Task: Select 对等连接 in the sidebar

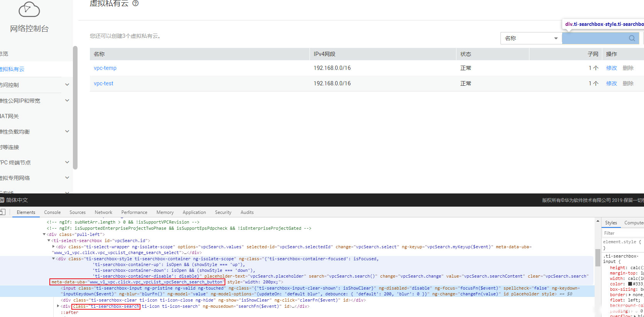Action: coord(10,147)
